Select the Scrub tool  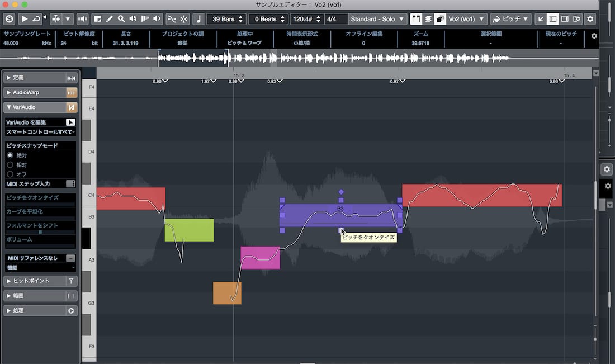(145, 19)
